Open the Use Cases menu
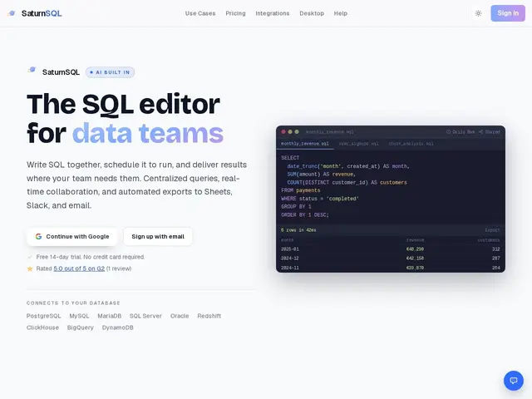This screenshot has height=399, width=532. click(x=200, y=13)
